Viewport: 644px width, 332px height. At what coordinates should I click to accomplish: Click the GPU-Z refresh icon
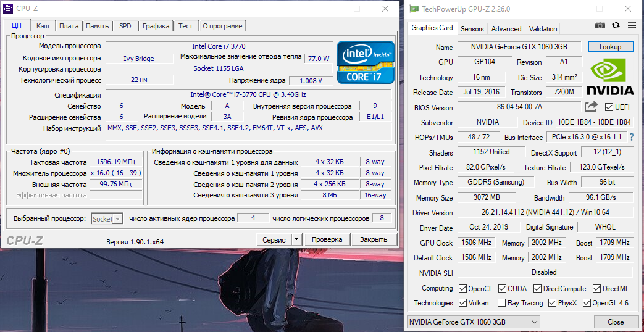click(x=616, y=25)
